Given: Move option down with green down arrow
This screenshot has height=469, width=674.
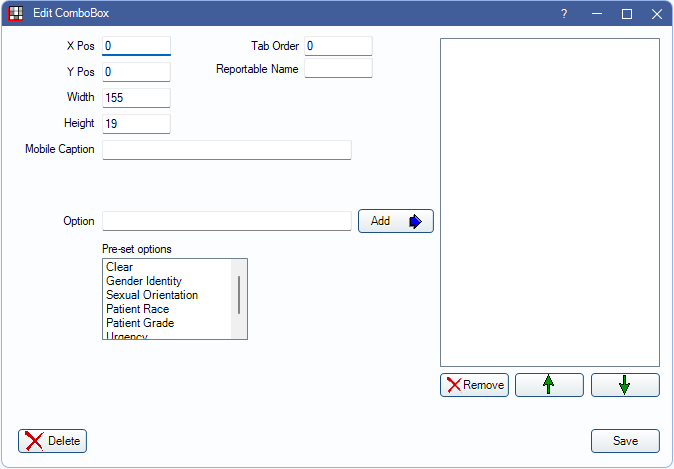Looking at the screenshot, I should [625, 385].
